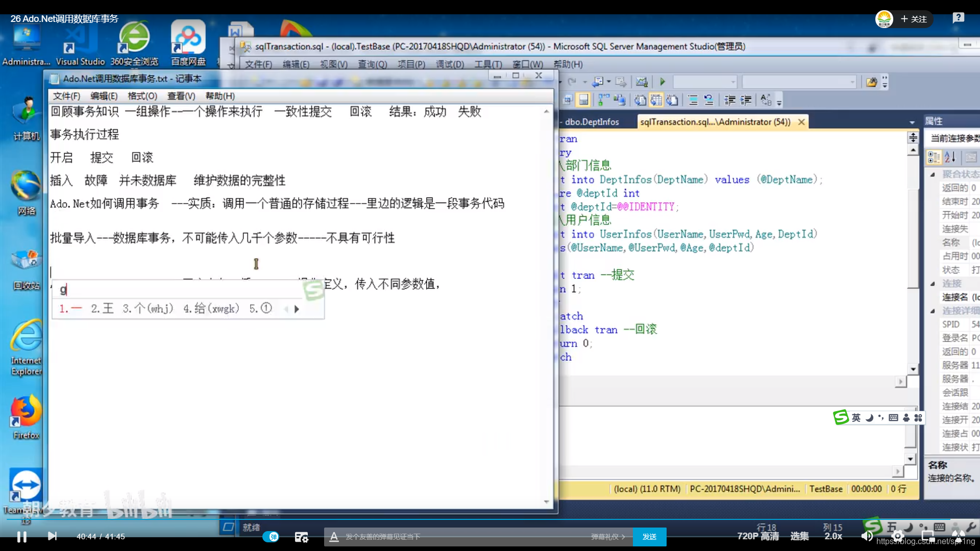The image size is (980, 551).
Task: Click decrease indent icon
Action: point(730,100)
